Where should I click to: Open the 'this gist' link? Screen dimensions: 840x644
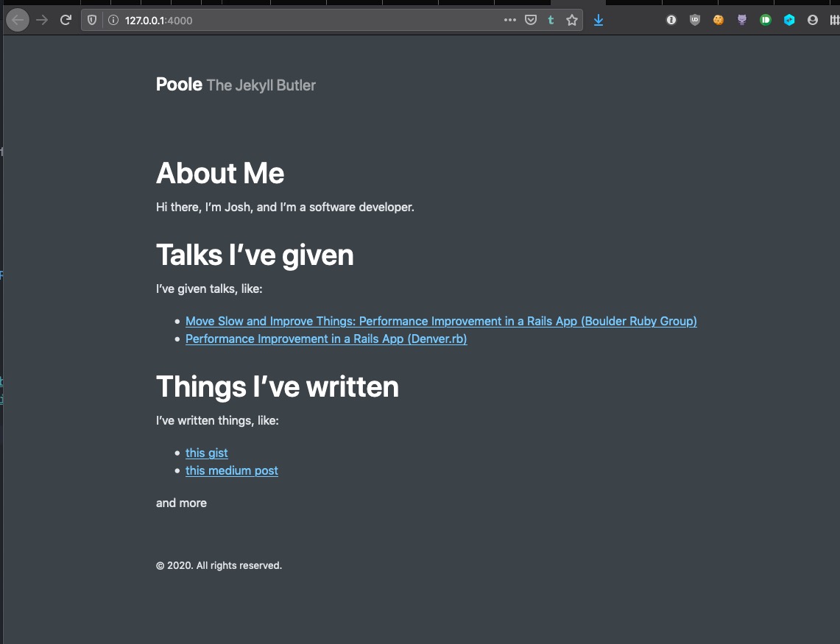pyautogui.click(x=207, y=453)
